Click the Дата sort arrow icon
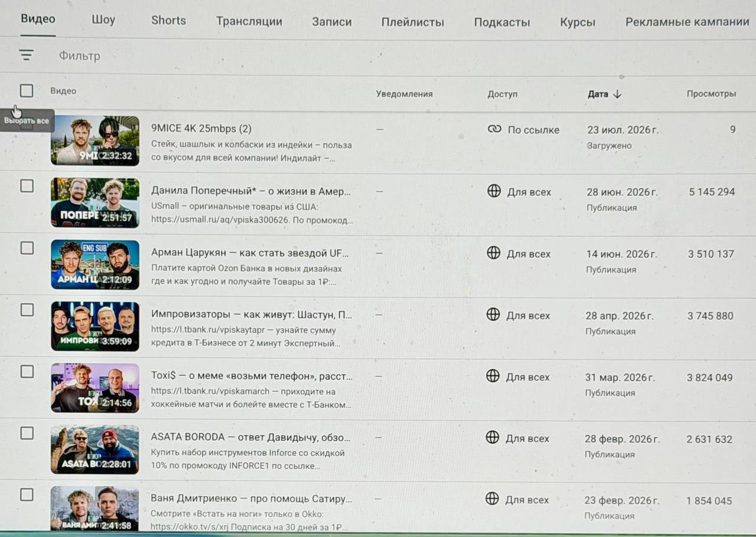The width and height of the screenshot is (756, 537). (617, 94)
